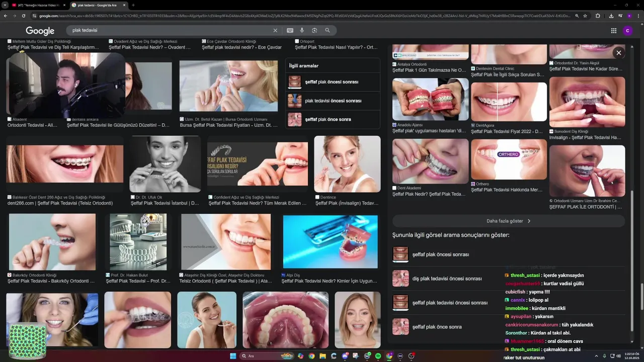Viewport: 644px width, 362px height.
Task: Go back with the browser back arrow
Action: [x=6, y=16]
